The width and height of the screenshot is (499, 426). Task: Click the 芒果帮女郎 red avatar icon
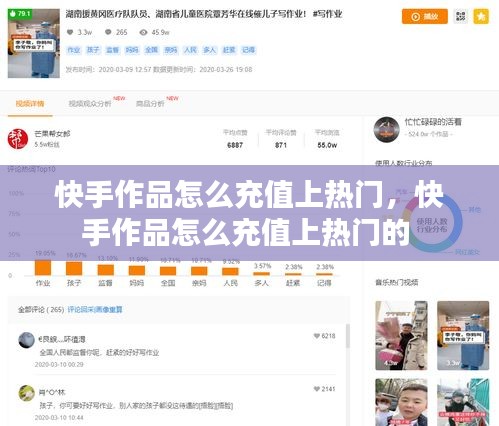[18, 139]
